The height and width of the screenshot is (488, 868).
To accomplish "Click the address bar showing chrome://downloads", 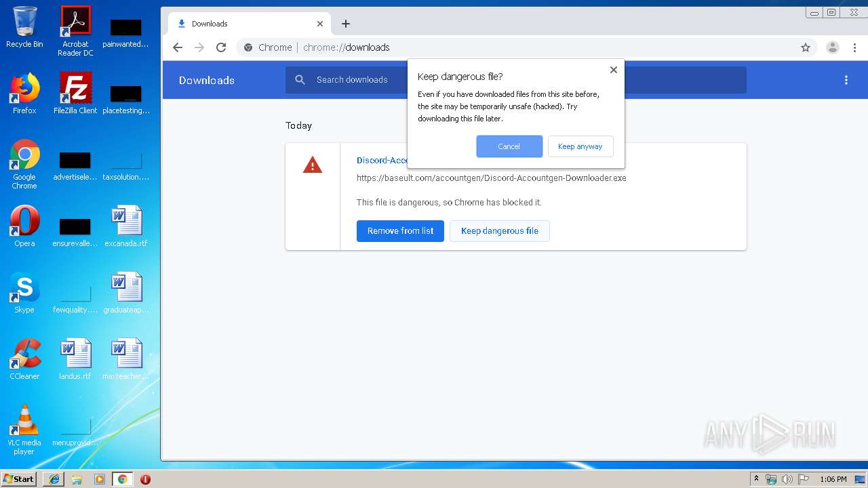I will pos(515,47).
